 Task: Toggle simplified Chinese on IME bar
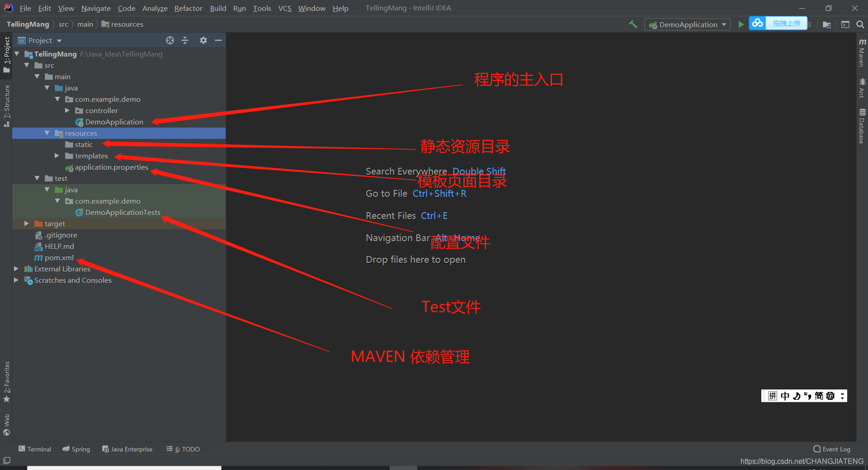(x=819, y=396)
